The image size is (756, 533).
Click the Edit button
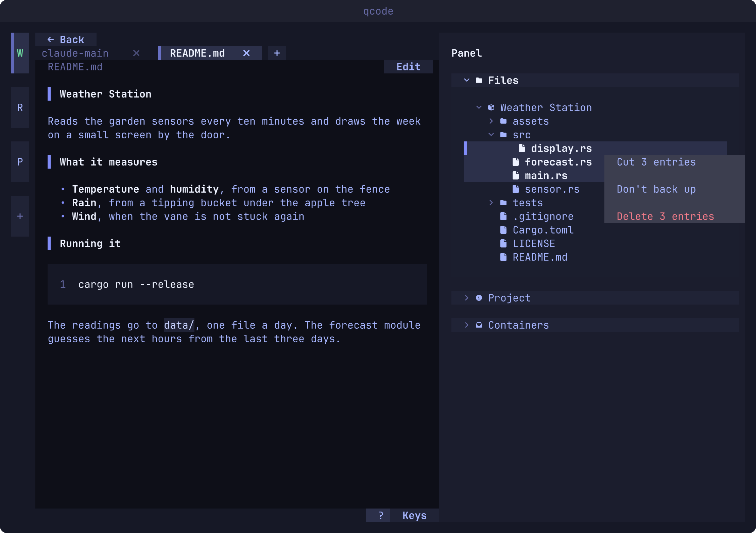click(409, 67)
